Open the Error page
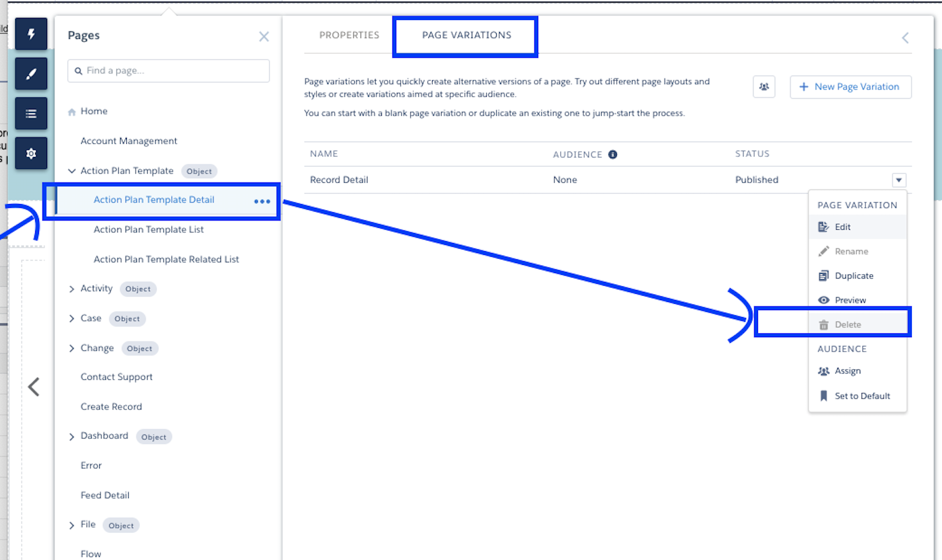This screenshot has width=942, height=560. point(91,466)
